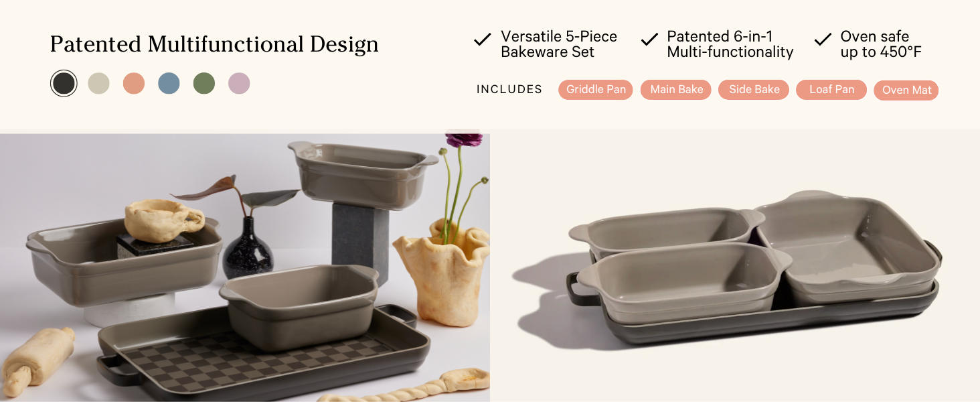Click the Oven safe up to 450°F text
Image resolution: width=980 pixels, height=402 pixels.
click(881, 44)
